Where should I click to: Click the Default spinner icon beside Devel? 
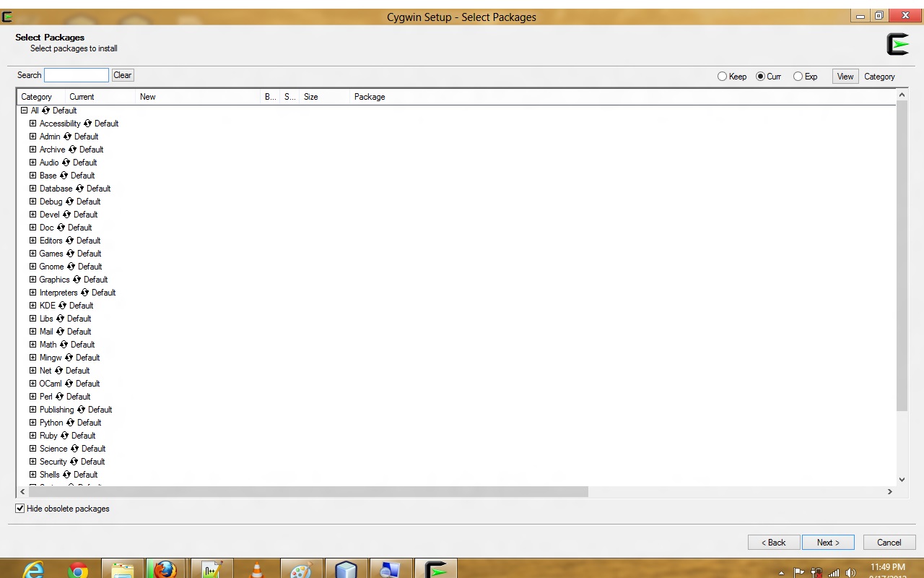(x=66, y=215)
